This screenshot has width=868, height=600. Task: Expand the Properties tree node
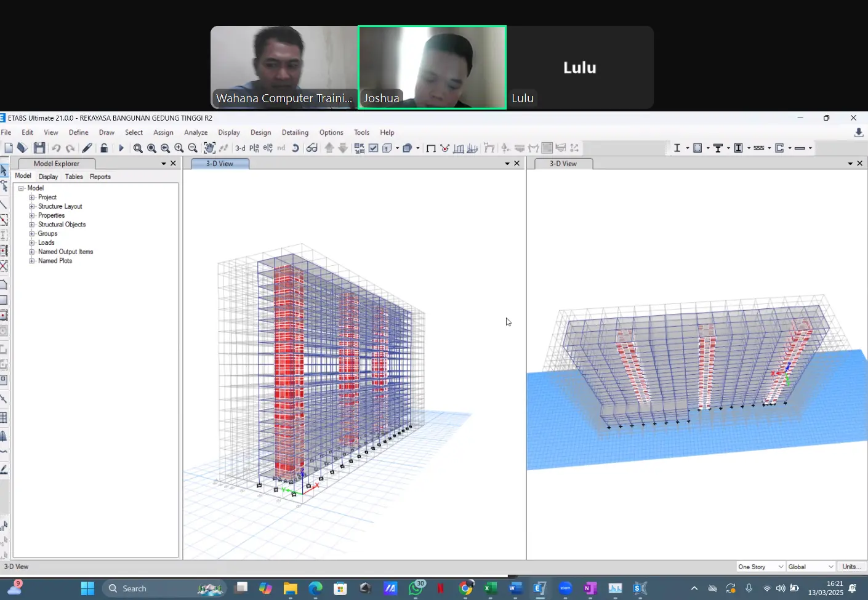(32, 215)
